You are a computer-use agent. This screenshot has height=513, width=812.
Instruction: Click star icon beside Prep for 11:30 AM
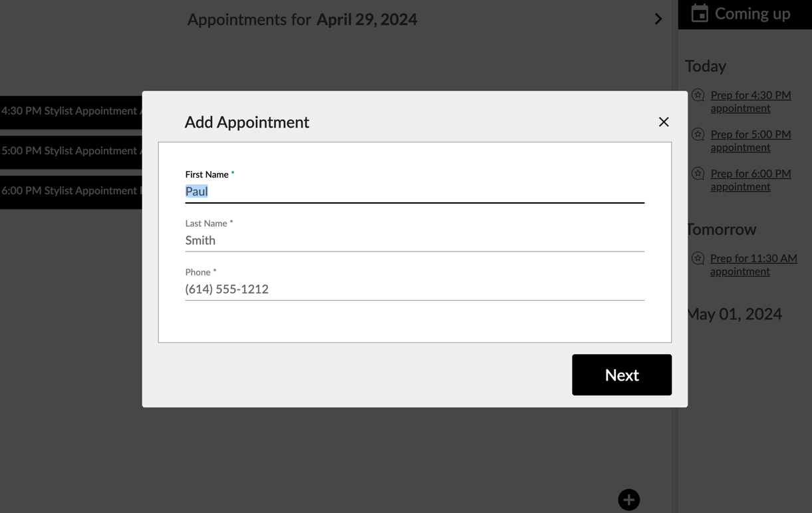698,258
